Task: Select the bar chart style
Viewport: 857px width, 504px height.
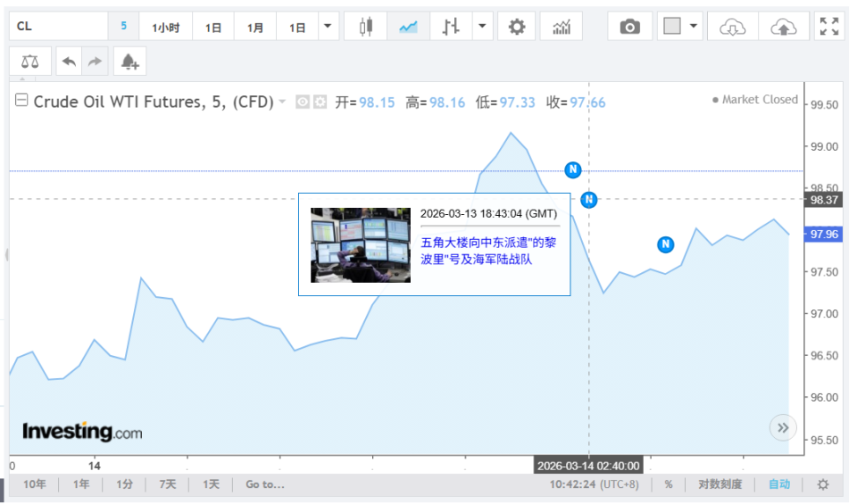Action: (x=451, y=26)
